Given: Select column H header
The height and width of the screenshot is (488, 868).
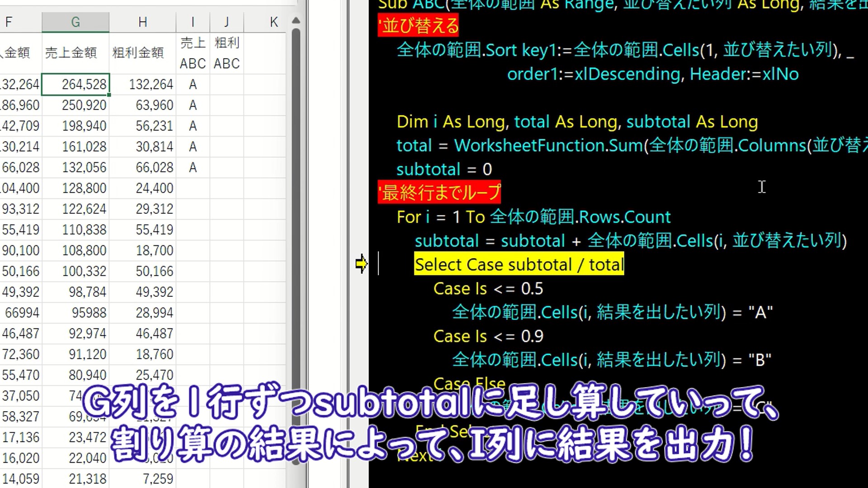Looking at the screenshot, I should click(142, 22).
